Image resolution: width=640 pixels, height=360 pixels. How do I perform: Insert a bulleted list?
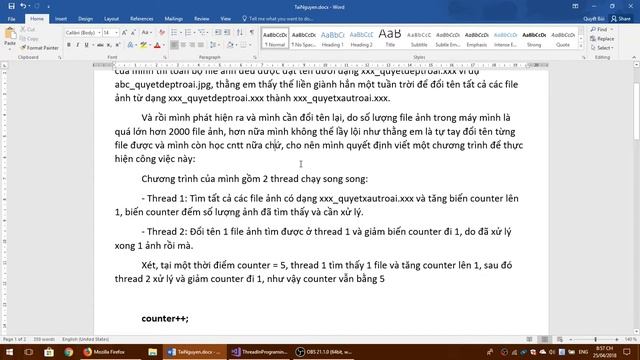pyautogui.click(x=174, y=32)
